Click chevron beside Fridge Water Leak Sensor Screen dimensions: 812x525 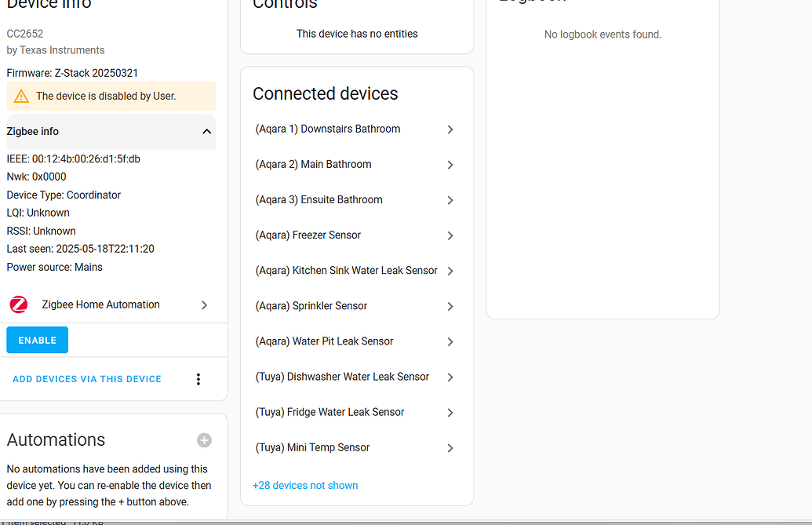coord(450,413)
